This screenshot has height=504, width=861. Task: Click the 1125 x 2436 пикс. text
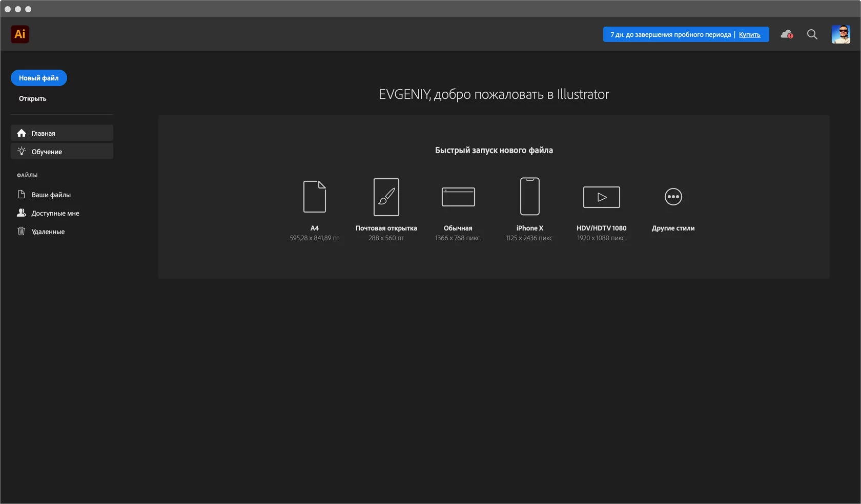pos(530,238)
